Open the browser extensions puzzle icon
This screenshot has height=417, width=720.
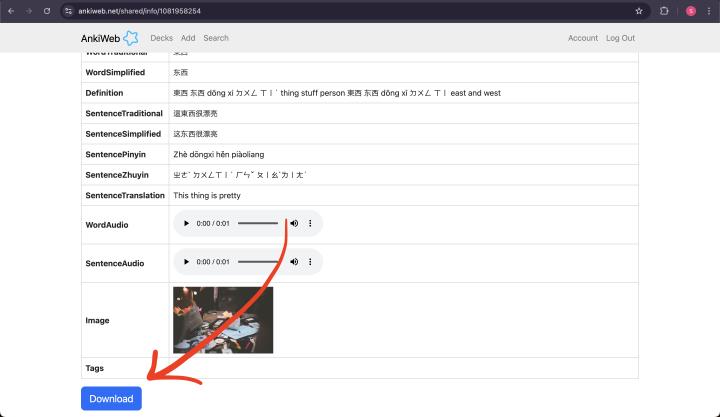664,11
